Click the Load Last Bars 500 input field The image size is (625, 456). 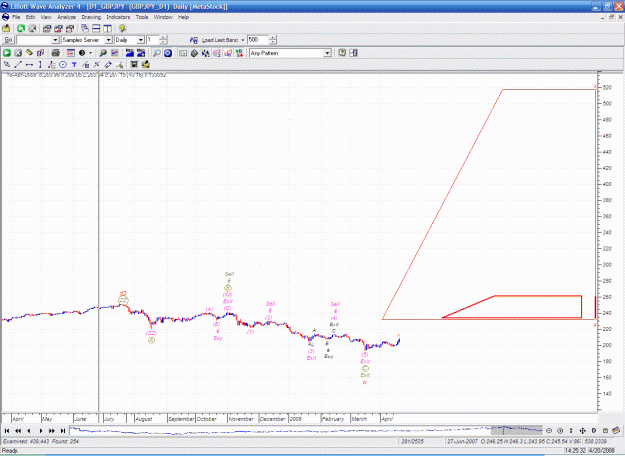(x=258, y=40)
